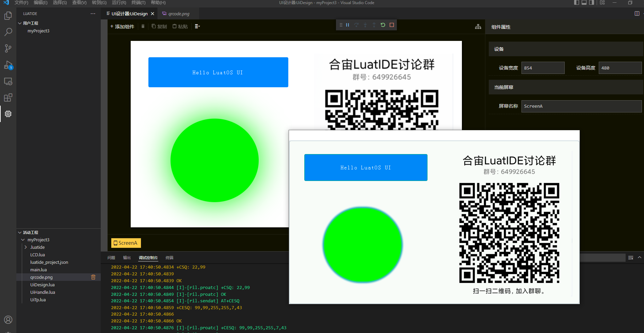Open the component tree hierarchy icon
644x333 pixels.
pyautogui.click(x=478, y=27)
